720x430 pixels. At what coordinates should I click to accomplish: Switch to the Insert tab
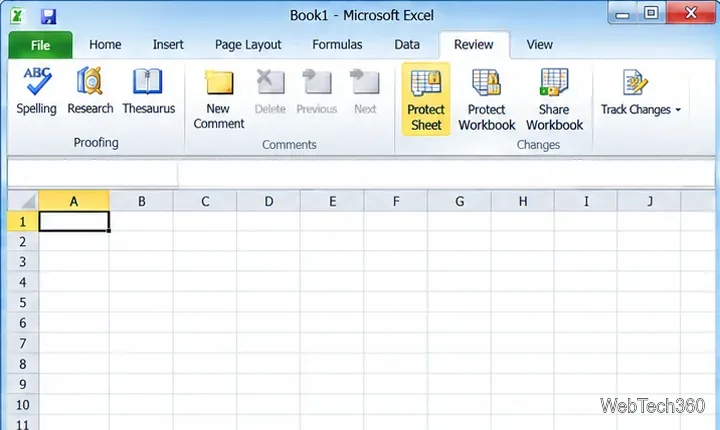pyautogui.click(x=168, y=45)
